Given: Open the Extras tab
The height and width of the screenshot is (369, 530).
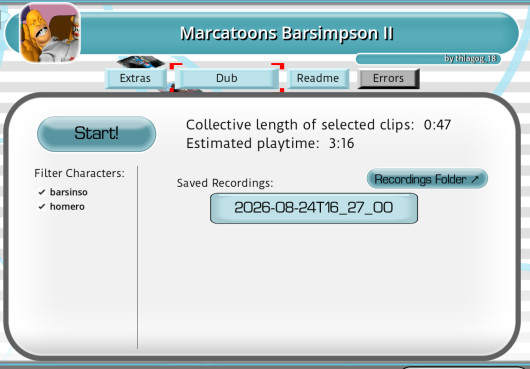Looking at the screenshot, I should coord(136,78).
